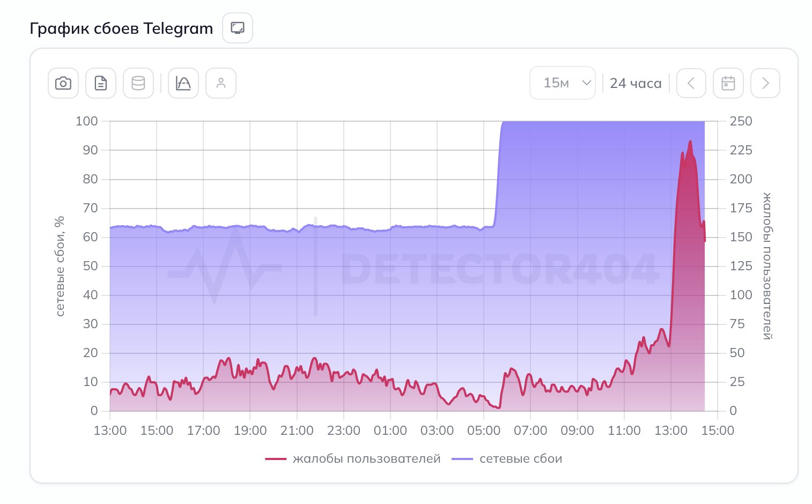The image size is (812, 504).
Task: Open the 15м interval dropdown
Action: 562,83
